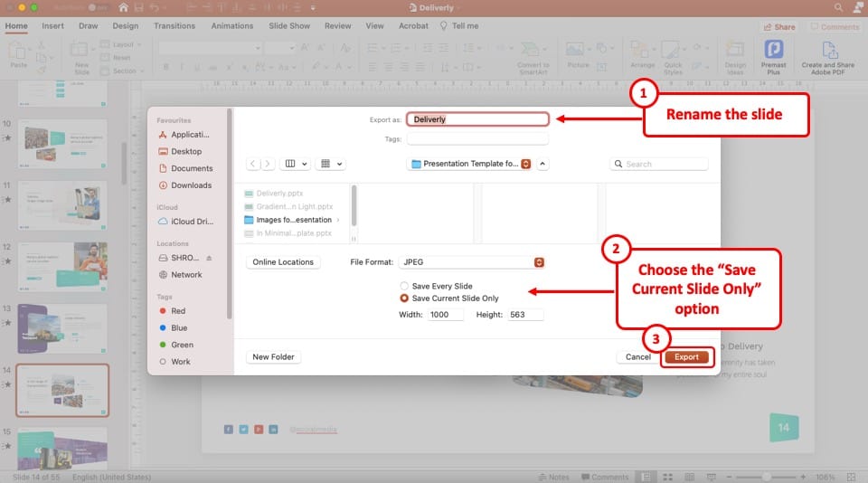The height and width of the screenshot is (483, 868).
Task: Go back in file browser
Action: point(253,164)
